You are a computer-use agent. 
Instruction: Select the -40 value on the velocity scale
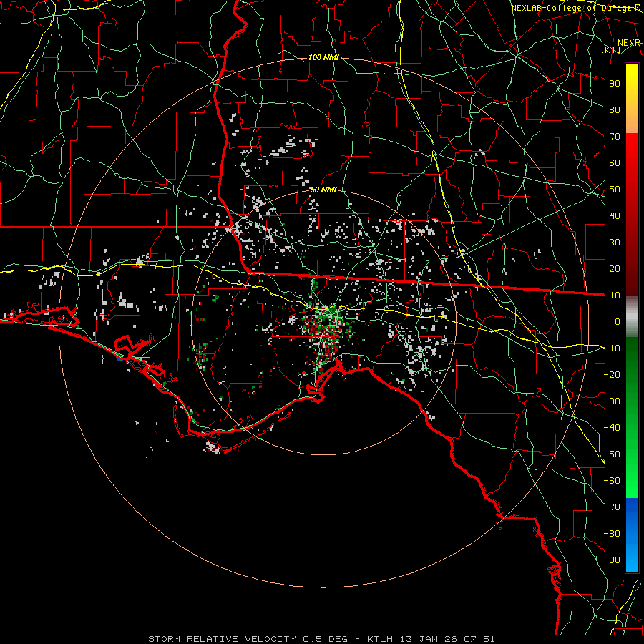(612, 428)
